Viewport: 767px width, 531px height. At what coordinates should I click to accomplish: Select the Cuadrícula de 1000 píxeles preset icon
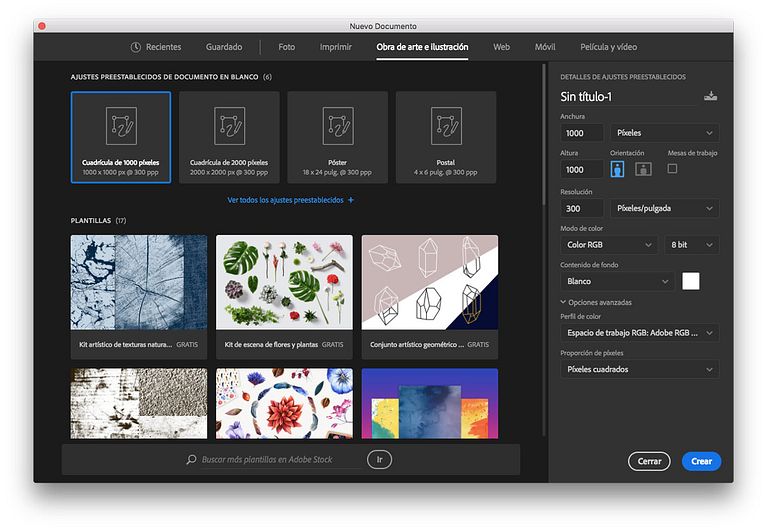coord(121,126)
